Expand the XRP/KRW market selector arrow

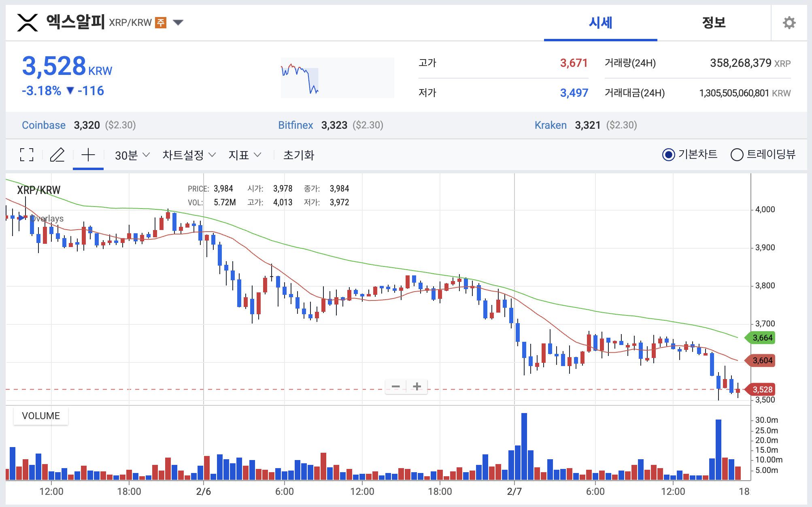click(178, 22)
